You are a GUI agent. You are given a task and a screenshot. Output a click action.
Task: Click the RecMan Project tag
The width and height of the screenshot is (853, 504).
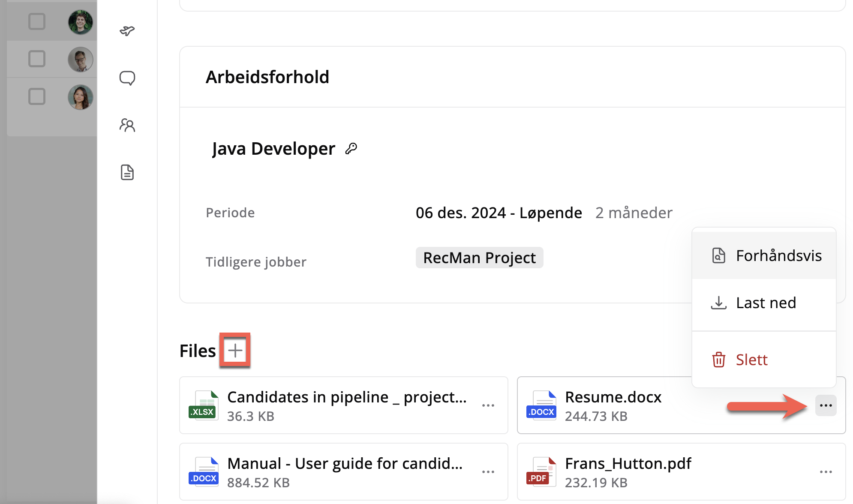tap(479, 258)
